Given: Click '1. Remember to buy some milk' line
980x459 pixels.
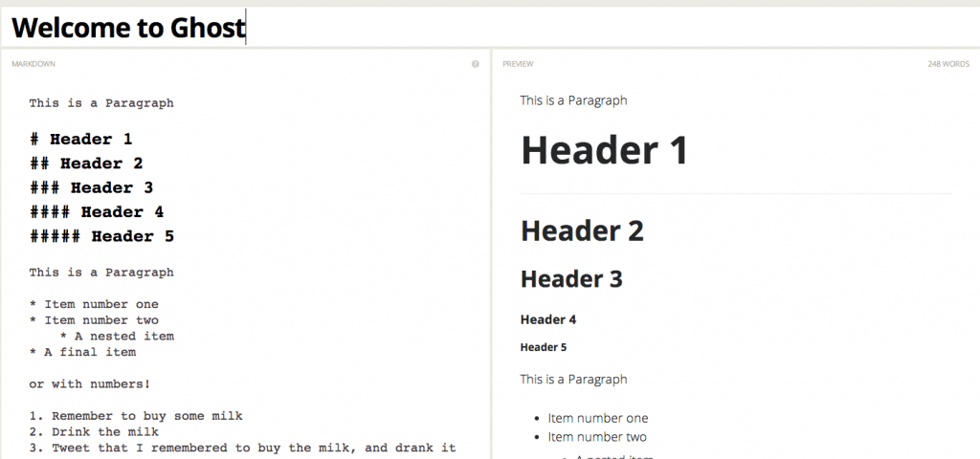Looking at the screenshot, I should pyautogui.click(x=136, y=416).
